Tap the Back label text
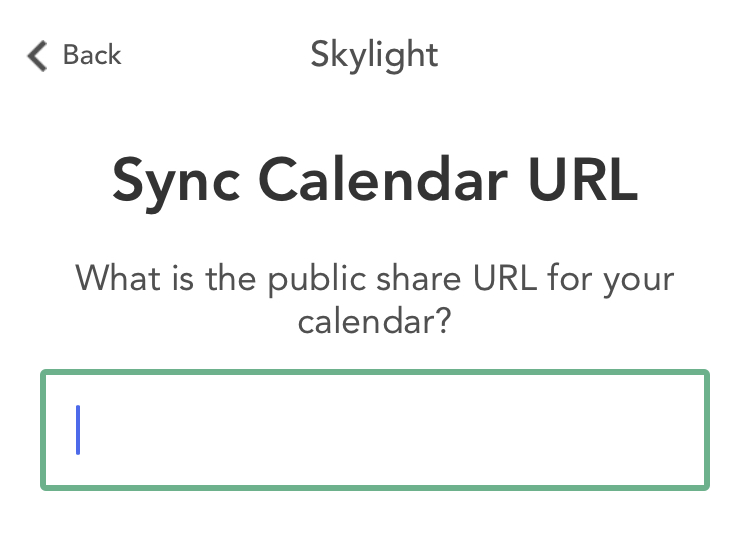The height and width of the screenshot is (543, 750). [x=91, y=55]
